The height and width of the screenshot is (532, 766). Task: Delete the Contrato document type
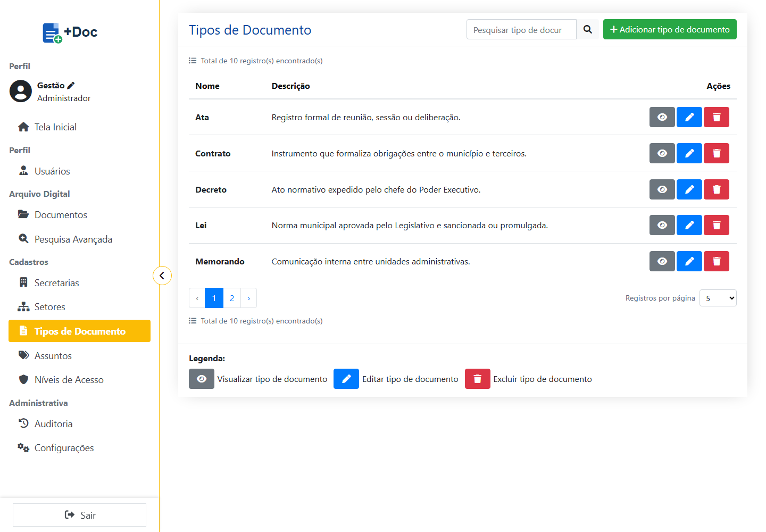(717, 153)
